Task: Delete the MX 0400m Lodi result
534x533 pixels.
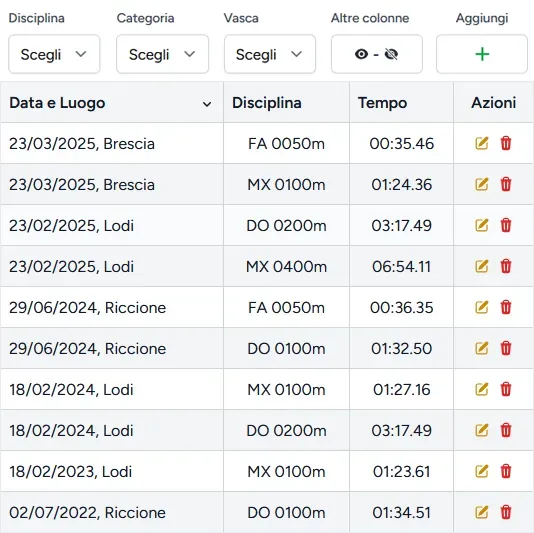Action: click(506, 266)
